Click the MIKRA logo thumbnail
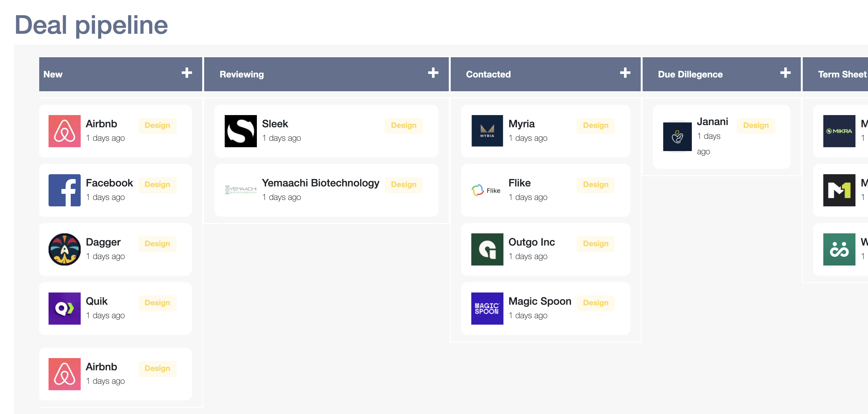 (x=839, y=131)
